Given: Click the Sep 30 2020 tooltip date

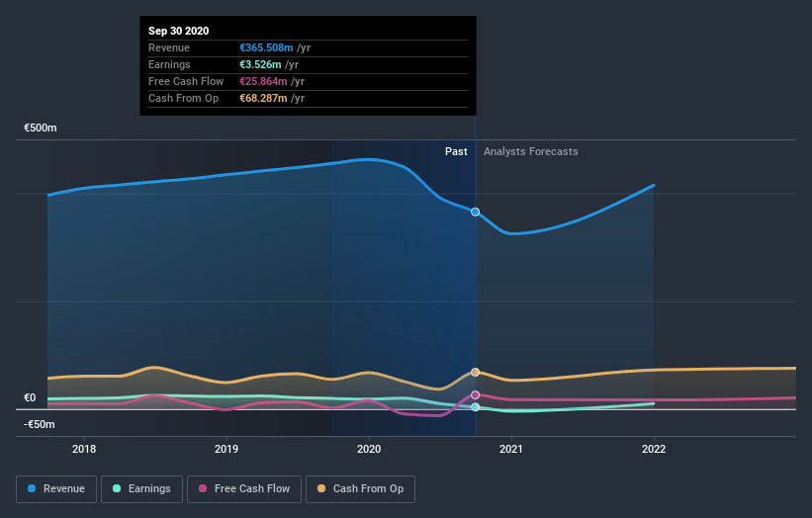Looking at the screenshot, I should tap(179, 31).
